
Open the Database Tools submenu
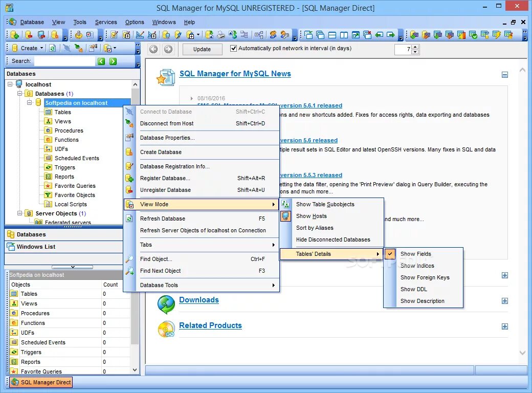coord(202,285)
